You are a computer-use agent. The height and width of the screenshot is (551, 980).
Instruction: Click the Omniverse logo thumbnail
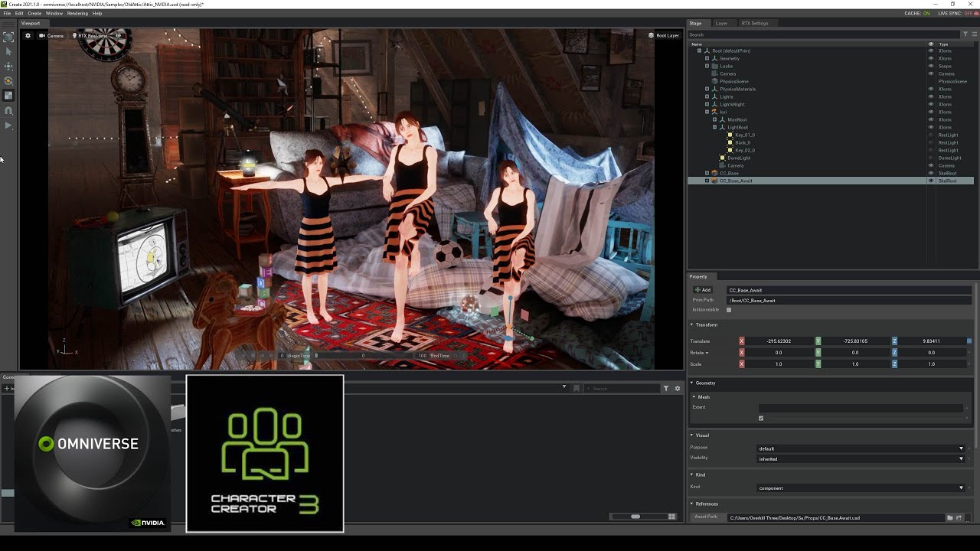click(x=92, y=453)
